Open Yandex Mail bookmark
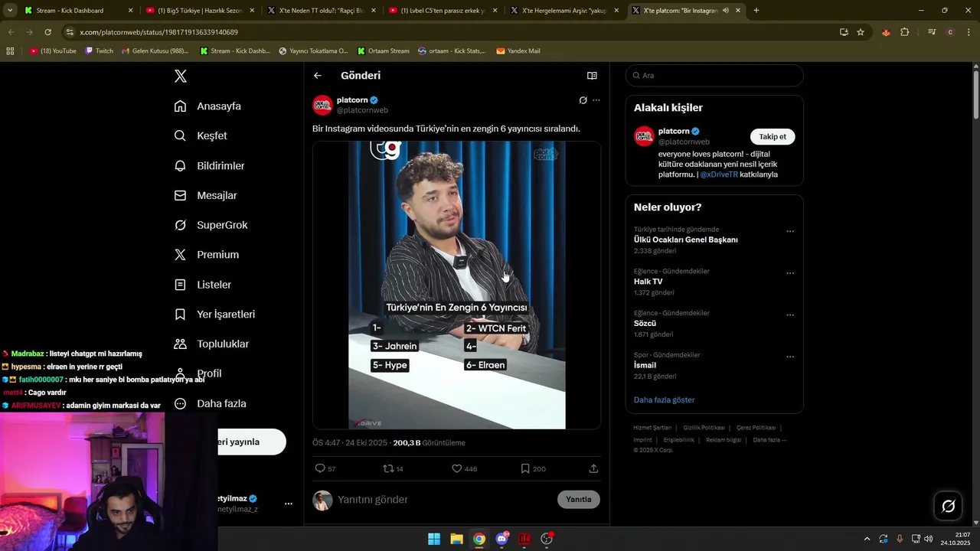 pos(518,51)
